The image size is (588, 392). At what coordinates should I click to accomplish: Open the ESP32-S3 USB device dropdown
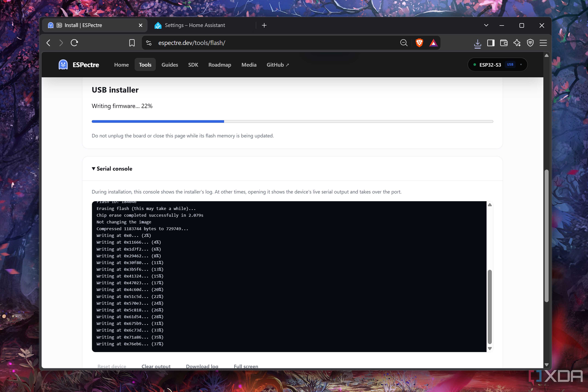497,65
